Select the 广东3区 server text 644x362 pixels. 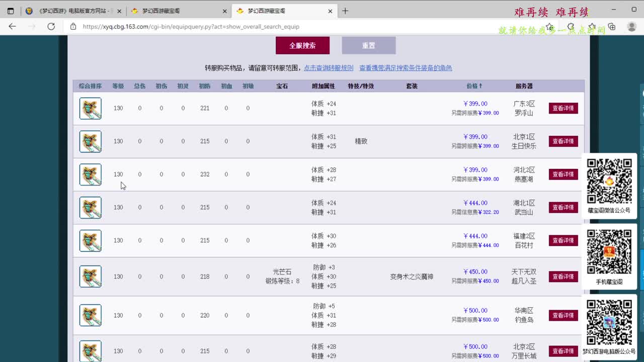[x=524, y=104]
